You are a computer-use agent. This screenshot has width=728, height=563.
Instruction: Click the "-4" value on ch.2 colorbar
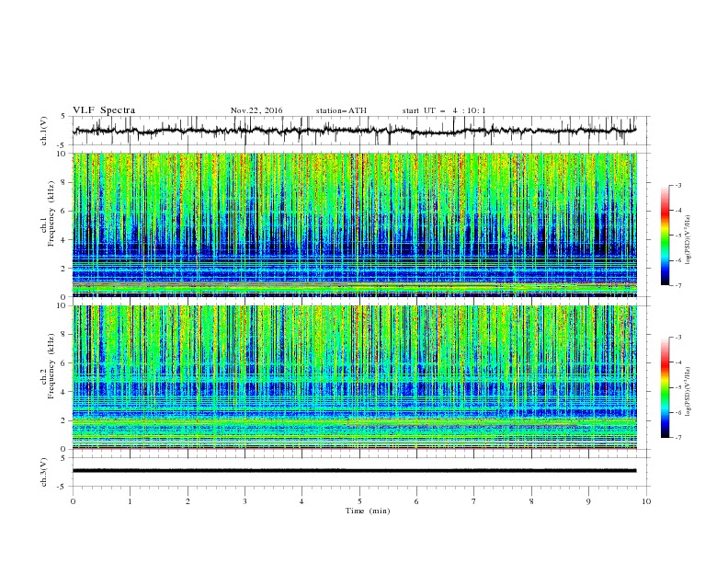pyautogui.click(x=678, y=362)
